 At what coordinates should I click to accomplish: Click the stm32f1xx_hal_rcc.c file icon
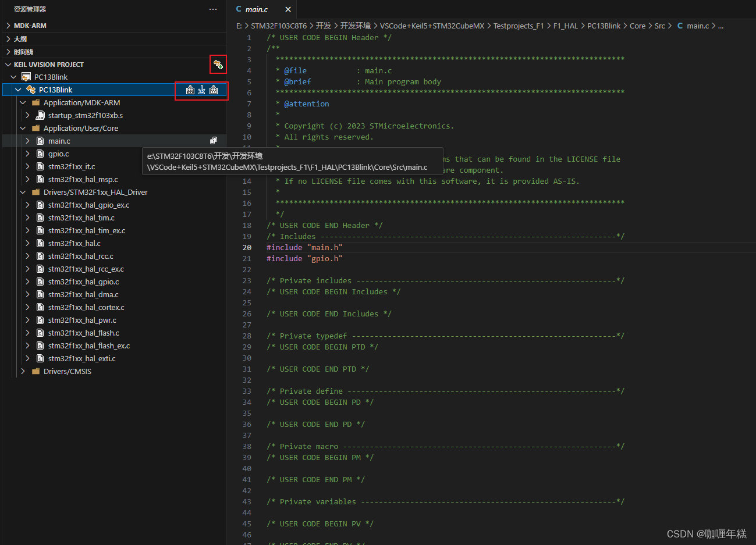[x=40, y=256]
